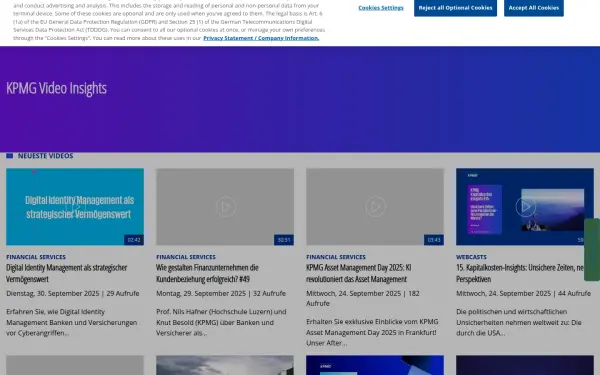Viewport: 600px width, 375px height.
Task: Click play icon on Asset Management Day video
Action: (x=375, y=207)
